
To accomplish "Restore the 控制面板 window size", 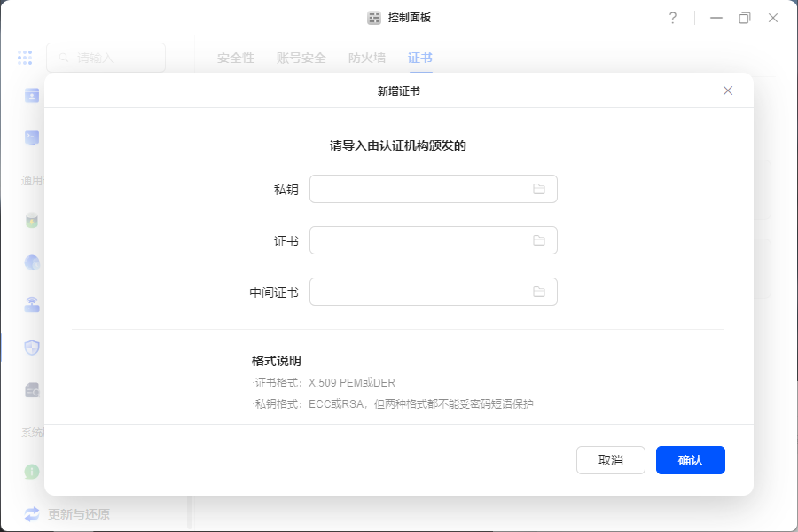I will [x=745, y=18].
